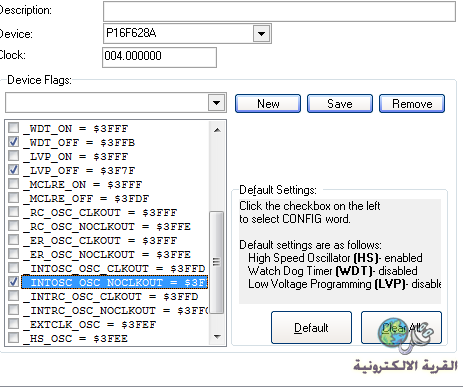Viewport: 463px width, 388px height.
Task: Enable the _EXTCLK_OSC = $3FEF checkbox
Action: point(13,324)
